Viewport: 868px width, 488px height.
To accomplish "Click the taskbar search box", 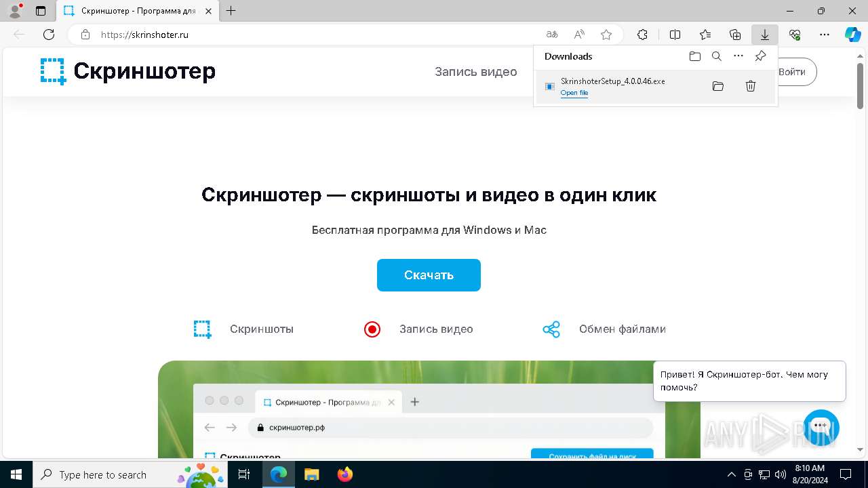I will [130, 474].
